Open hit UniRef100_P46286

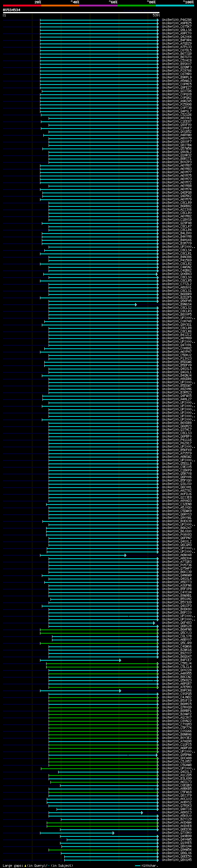point(176,20)
